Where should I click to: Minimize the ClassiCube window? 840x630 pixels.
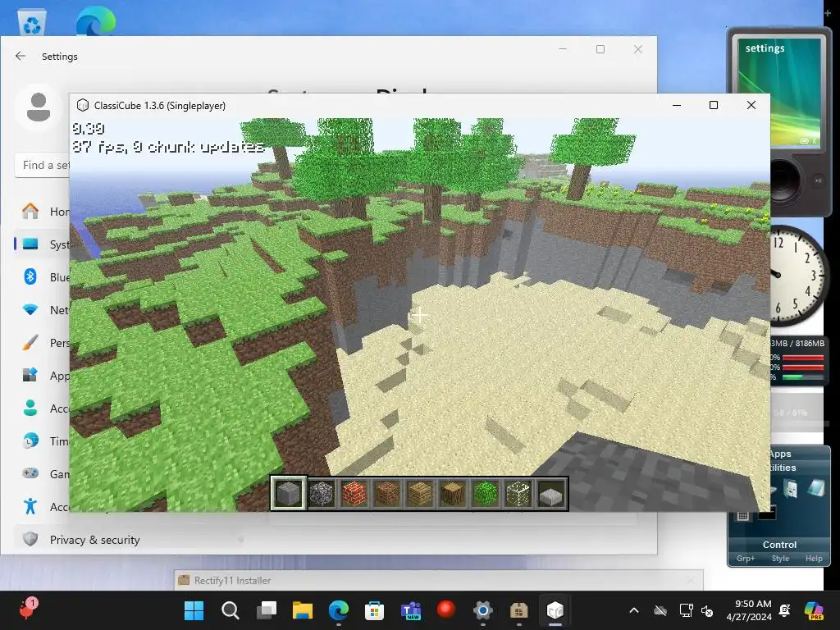point(677,105)
